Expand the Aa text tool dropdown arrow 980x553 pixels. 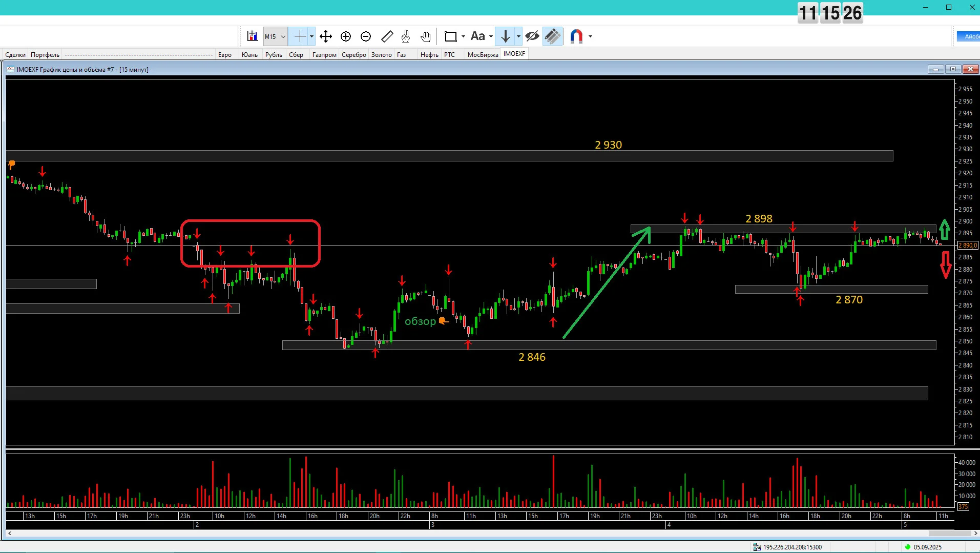(x=491, y=36)
